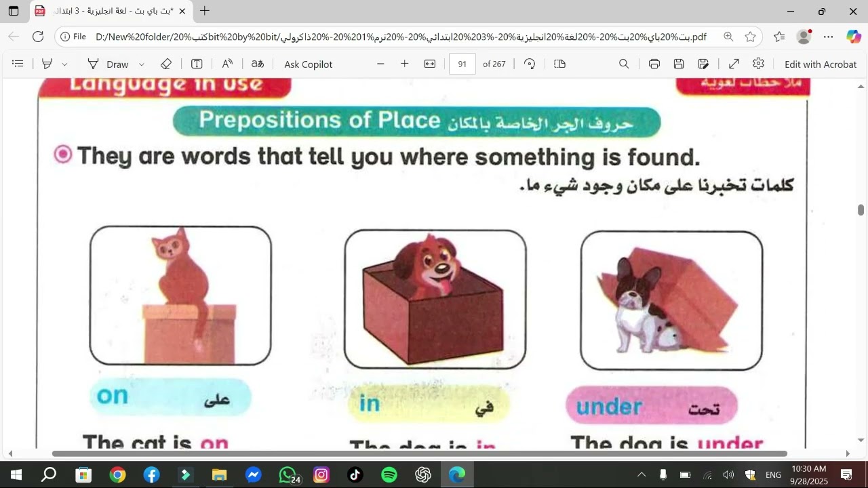Enter full screen mode
Image resolution: width=868 pixels, height=488 pixels.
coord(734,64)
